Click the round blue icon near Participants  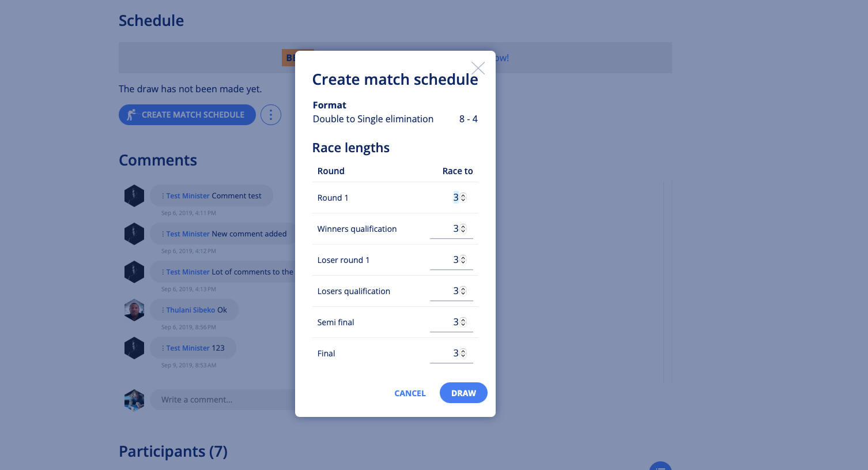661,466
